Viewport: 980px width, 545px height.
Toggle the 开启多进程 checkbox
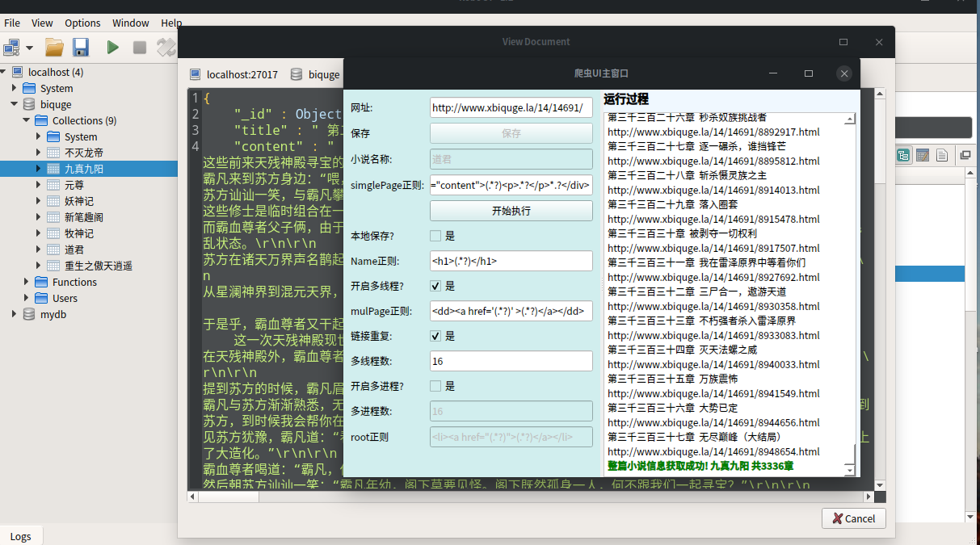(435, 386)
